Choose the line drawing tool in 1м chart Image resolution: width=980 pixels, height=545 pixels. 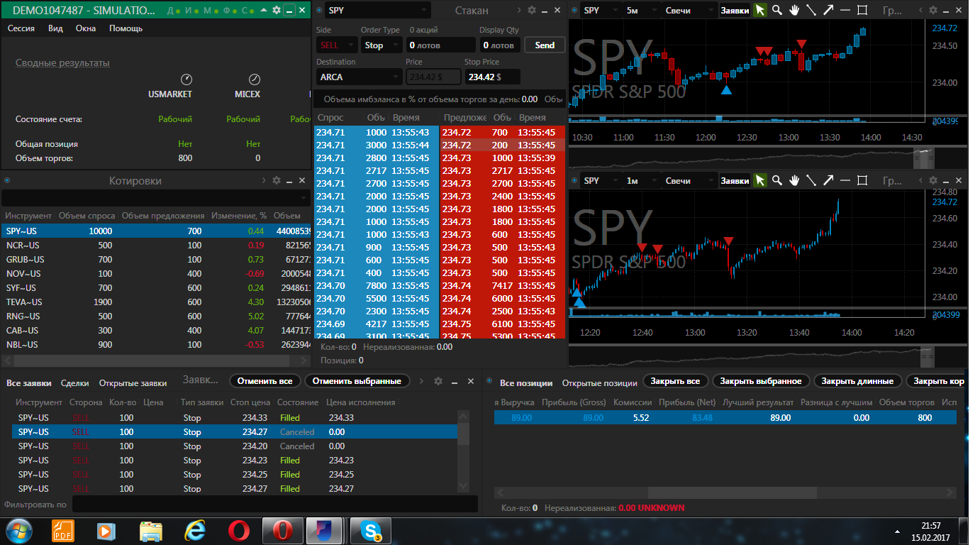click(811, 180)
